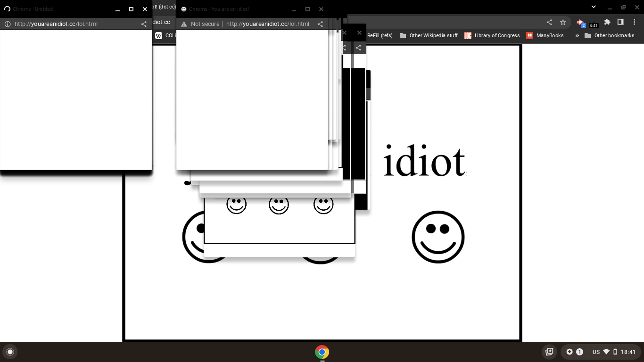644x362 pixels.
Task: Open the ChromeOS launcher button
Action: 10,352
